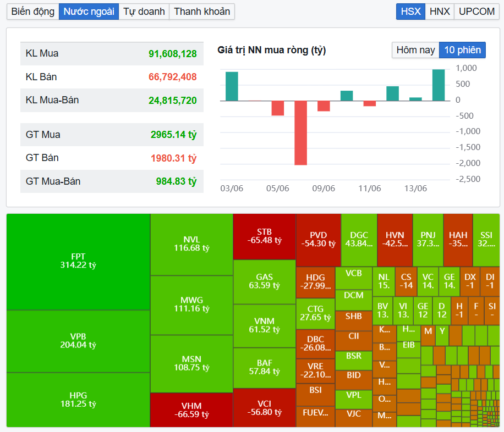
Task: Click the 09/06 date axis label
Action: (324, 189)
